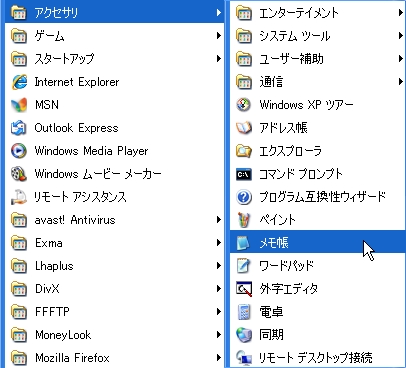Click the MSN butterfly icon

[19, 105]
